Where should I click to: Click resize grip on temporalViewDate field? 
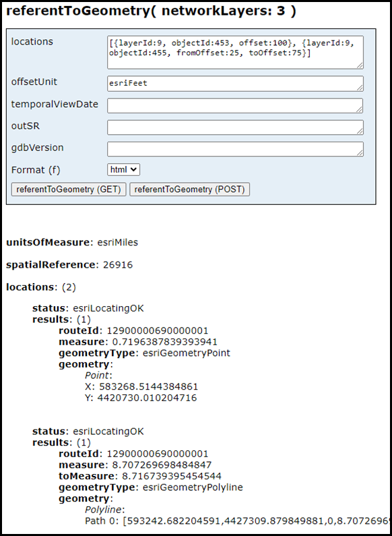tap(360, 110)
